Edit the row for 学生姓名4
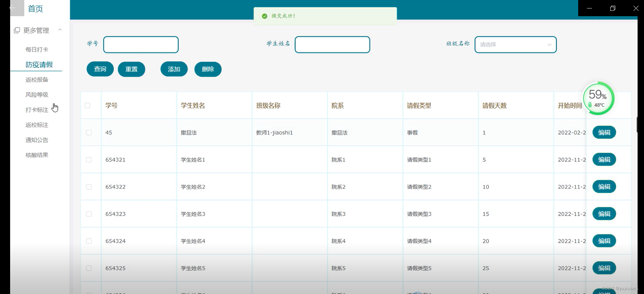 tap(604, 241)
